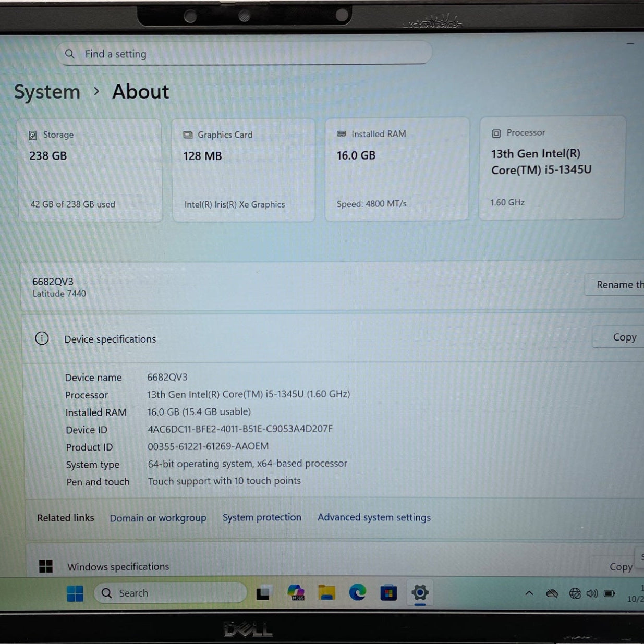Open Microsoft Store from taskbar
Screen dimensions: 644x644
tap(388, 593)
